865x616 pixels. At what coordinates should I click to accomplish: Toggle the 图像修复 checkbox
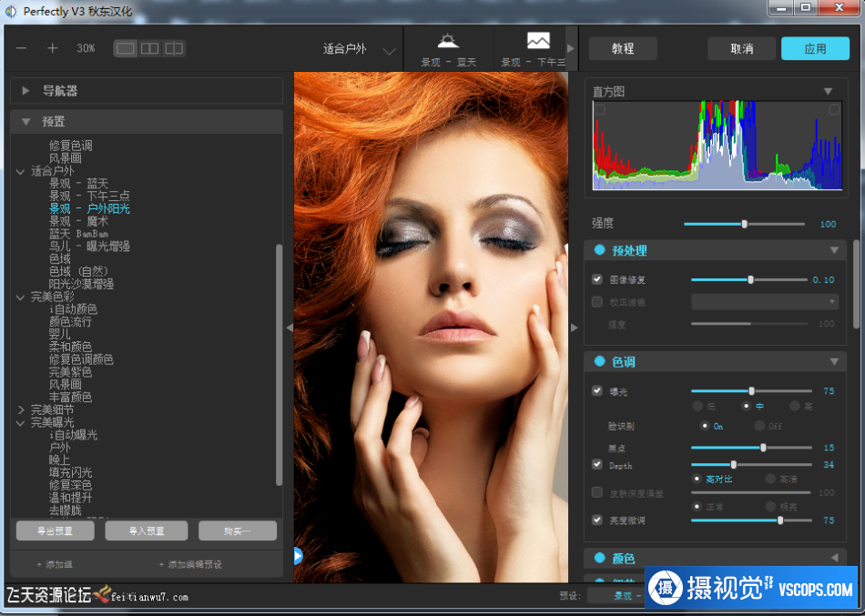tap(597, 279)
